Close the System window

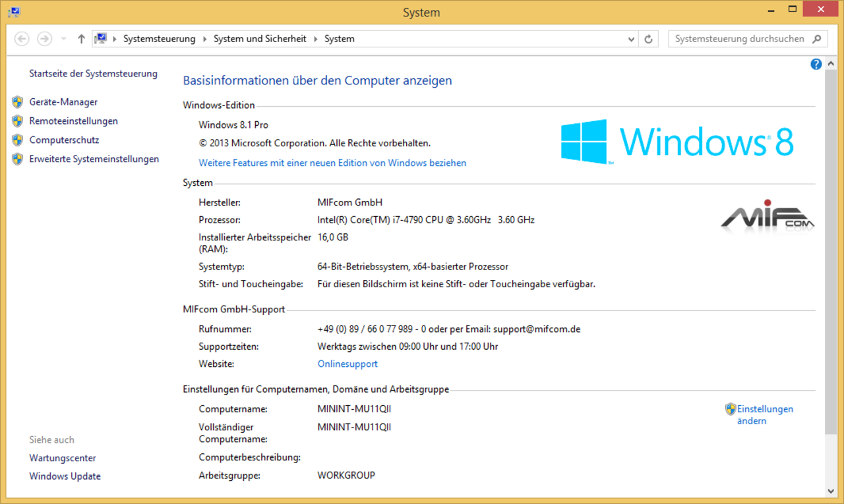tap(820, 9)
